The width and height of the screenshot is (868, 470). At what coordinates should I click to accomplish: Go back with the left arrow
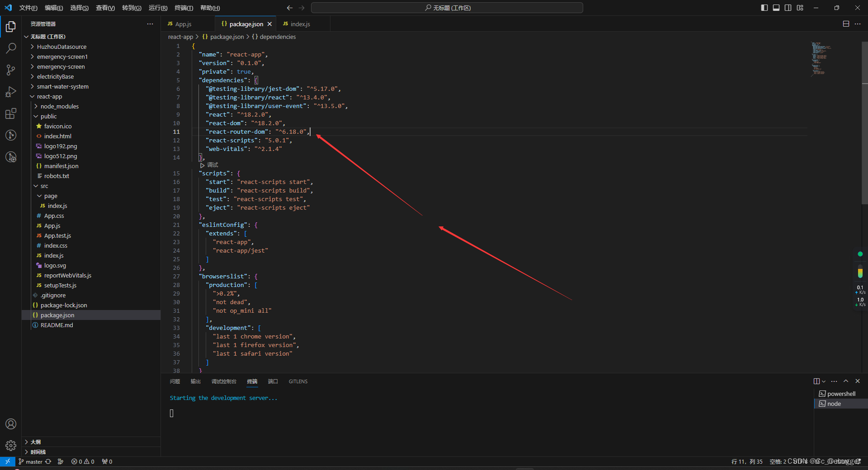pyautogui.click(x=290, y=8)
